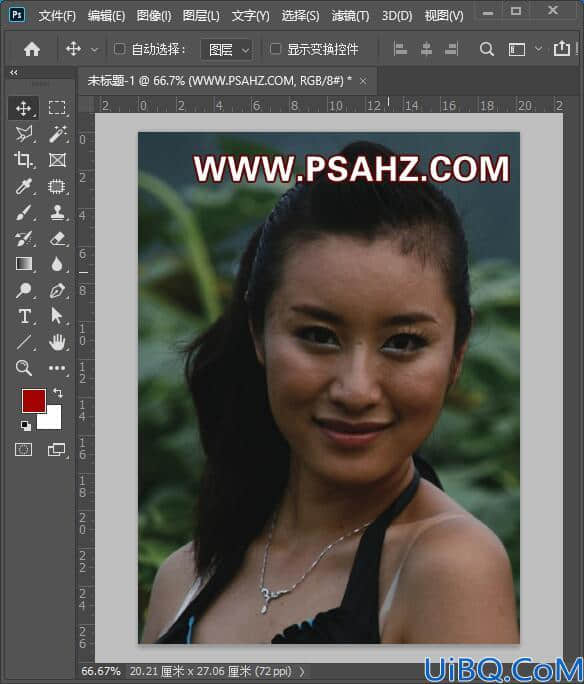Click the Share image icon
Screen dimensions: 584x684
pyautogui.click(x=562, y=48)
